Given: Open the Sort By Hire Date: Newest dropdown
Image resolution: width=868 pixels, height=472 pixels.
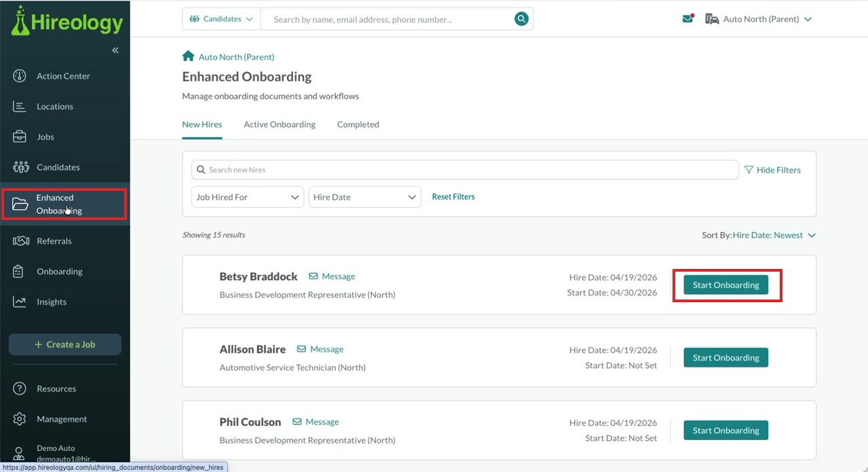Looking at the screenshot, I should pos(774,235).
